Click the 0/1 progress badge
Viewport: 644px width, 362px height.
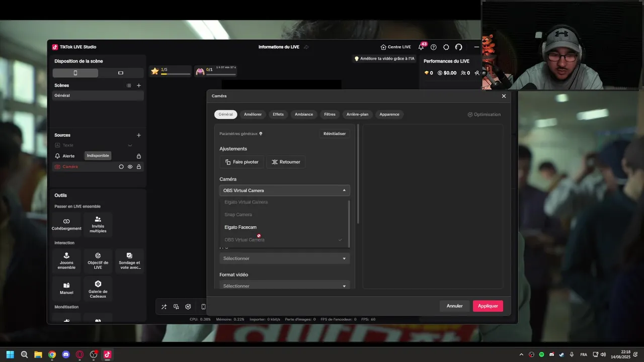click(215, 71)
